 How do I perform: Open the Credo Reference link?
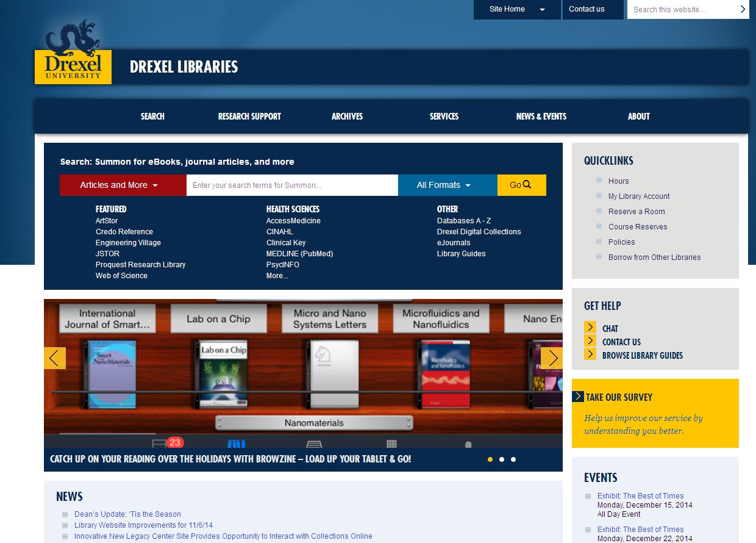[x=124, y=232]
